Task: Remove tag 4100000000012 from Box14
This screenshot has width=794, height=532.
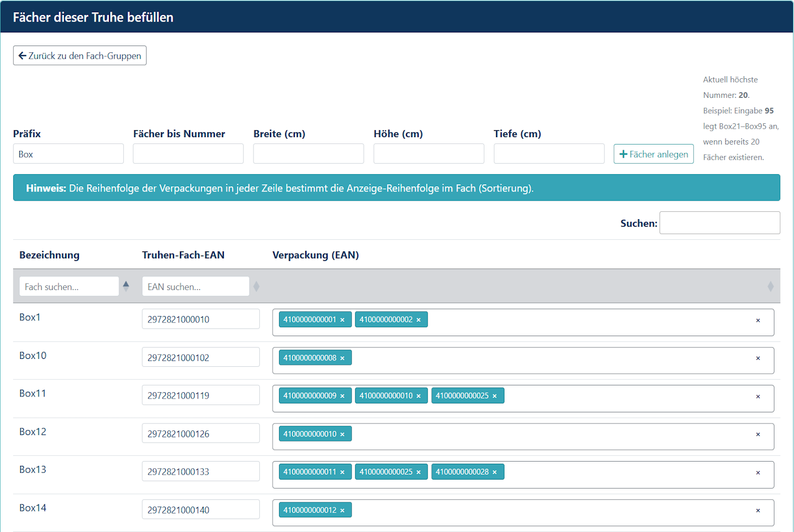Action: pyautogui.click(x=342, y=510)
